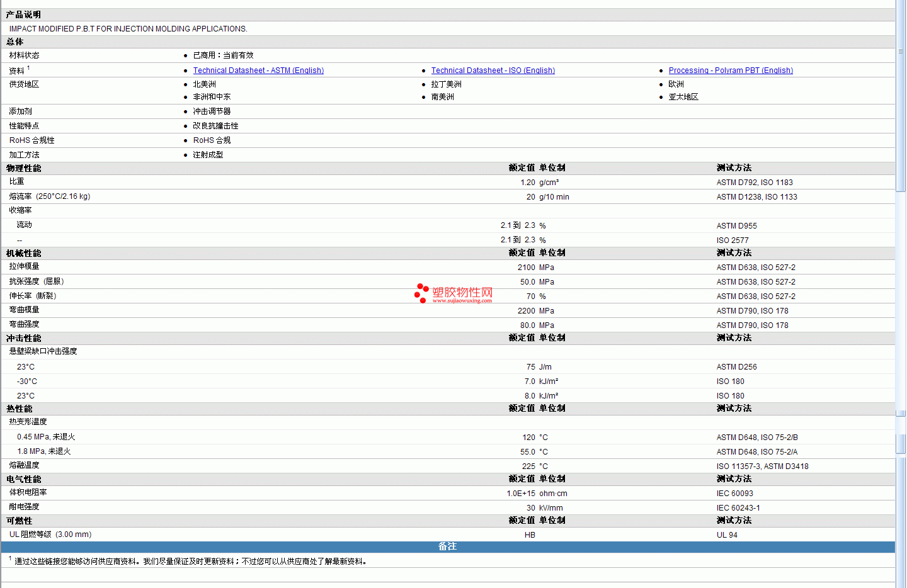Select the 物理性能 section header
Viewport: 907px width, 588px height.
pos(23,168)
